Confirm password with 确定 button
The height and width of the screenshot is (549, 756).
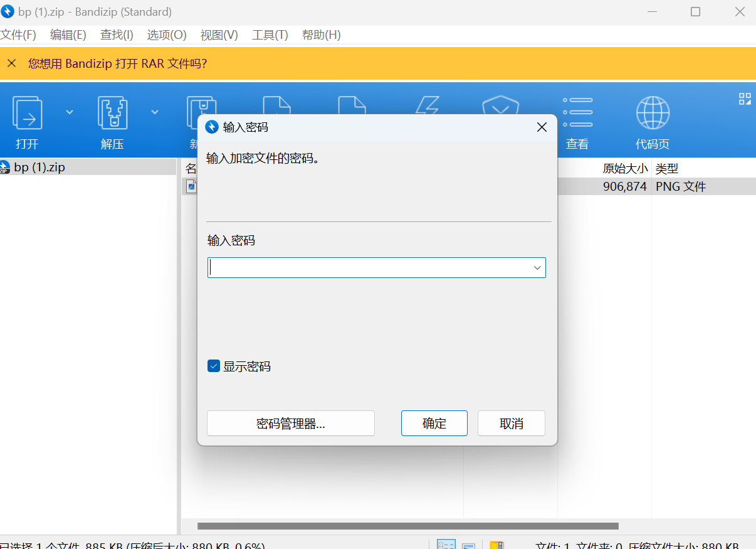point(434,424)
